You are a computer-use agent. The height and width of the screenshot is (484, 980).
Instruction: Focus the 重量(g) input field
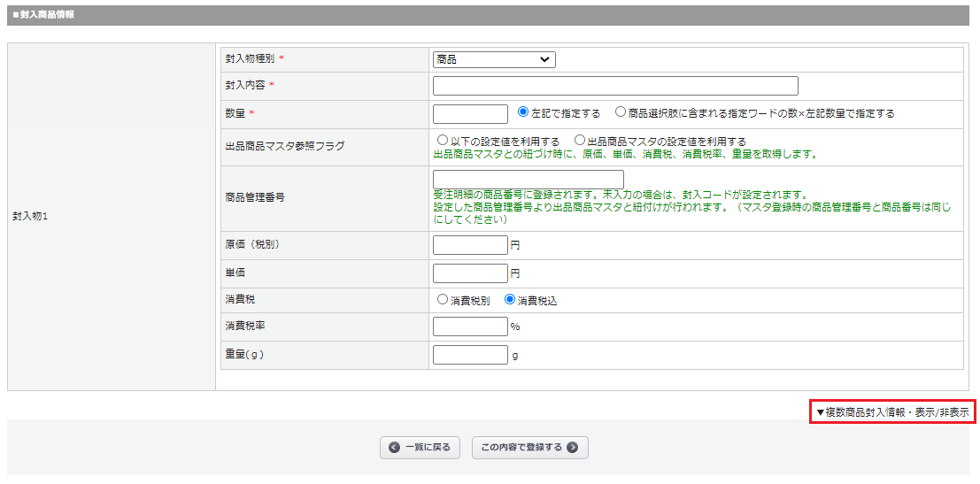[x=470, y=355]
